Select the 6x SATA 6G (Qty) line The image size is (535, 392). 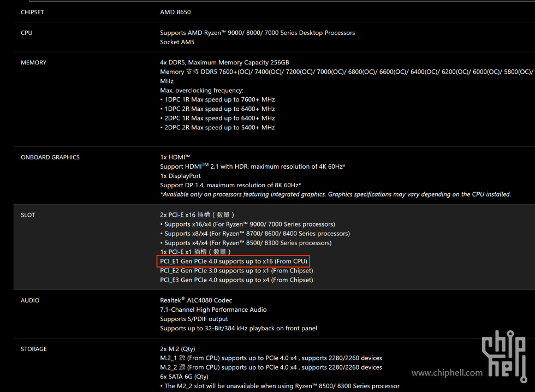(x=184, y=377)
